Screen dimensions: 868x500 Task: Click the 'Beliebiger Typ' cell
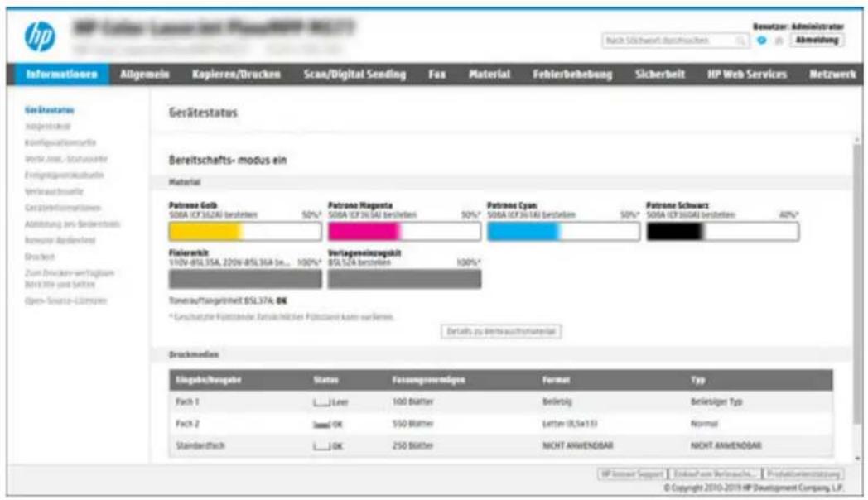(x=716, y=401)
